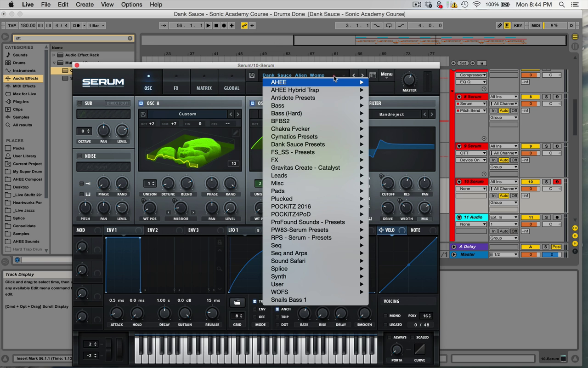Click the Serum save preset floppy icon

(x=252, y=75)
